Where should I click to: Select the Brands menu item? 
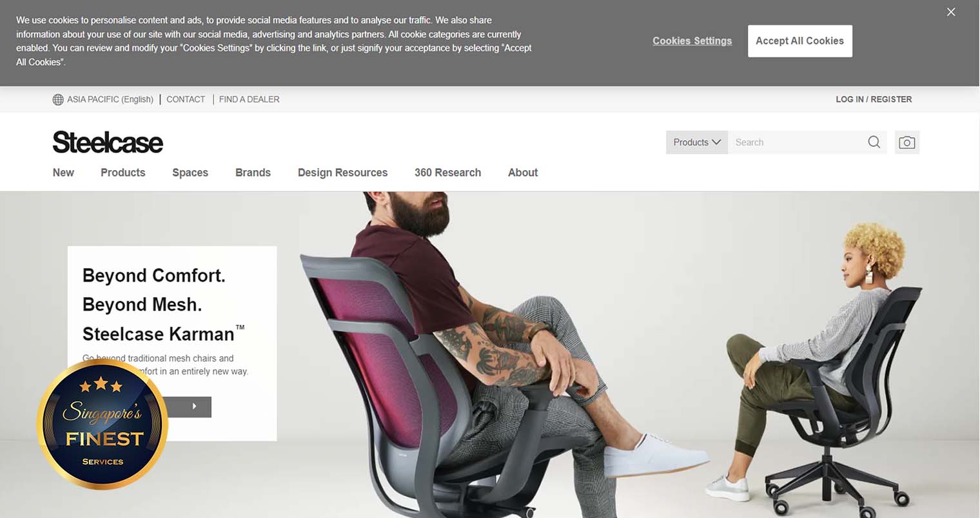tap(253, 173)
